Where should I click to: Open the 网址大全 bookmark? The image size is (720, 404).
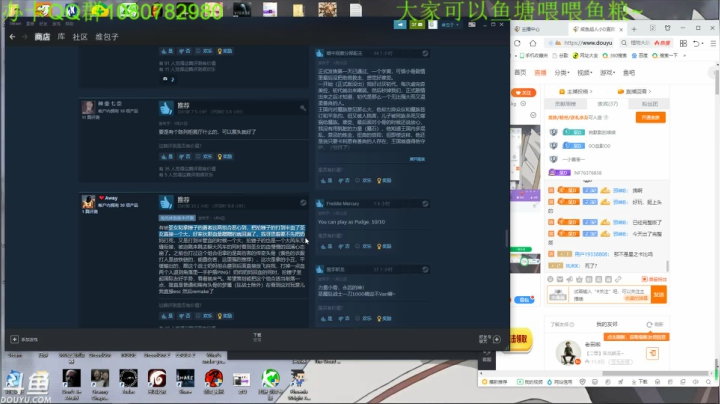[585, 56]
